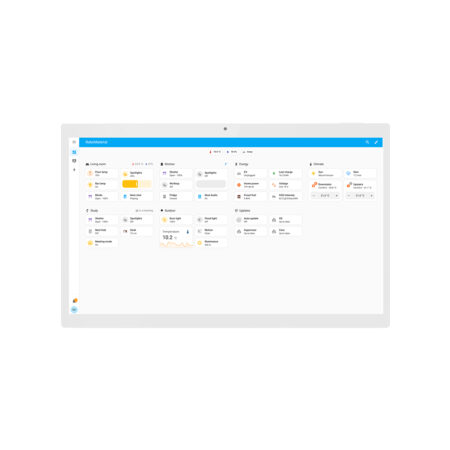Open the Outdoor Temperature graph card

pyautogui.click(x=176, y=237)
